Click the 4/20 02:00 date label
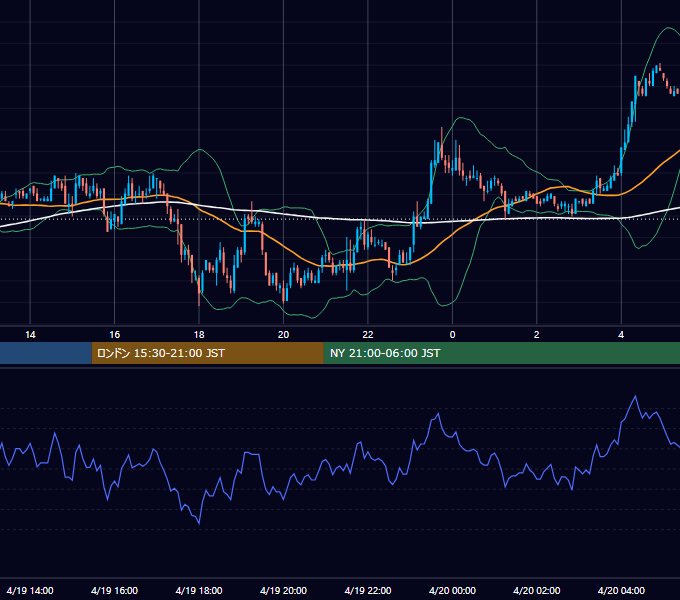The width and height of the screenshot is (680, 600). 536,590
